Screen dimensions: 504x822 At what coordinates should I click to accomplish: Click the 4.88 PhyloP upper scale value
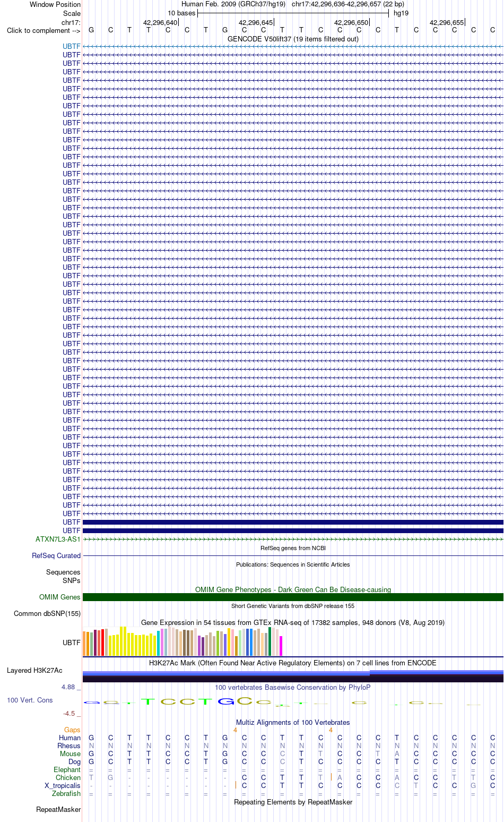(68, 687)
